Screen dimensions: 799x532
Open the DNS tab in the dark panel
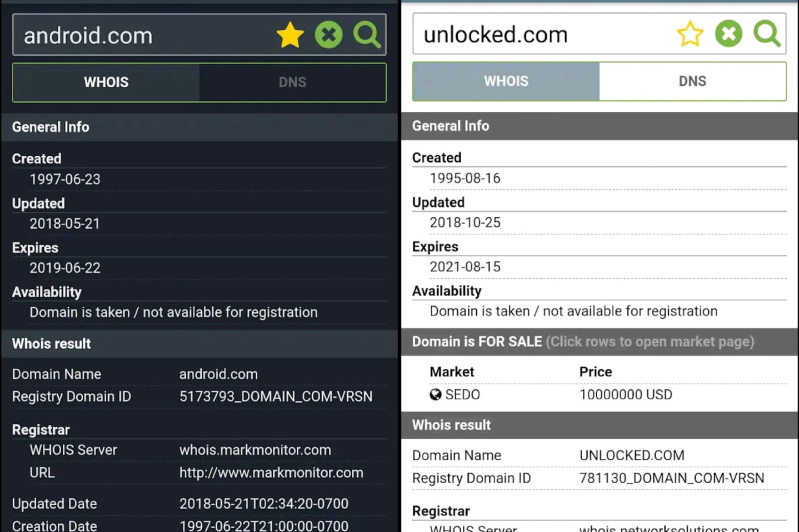292,82
